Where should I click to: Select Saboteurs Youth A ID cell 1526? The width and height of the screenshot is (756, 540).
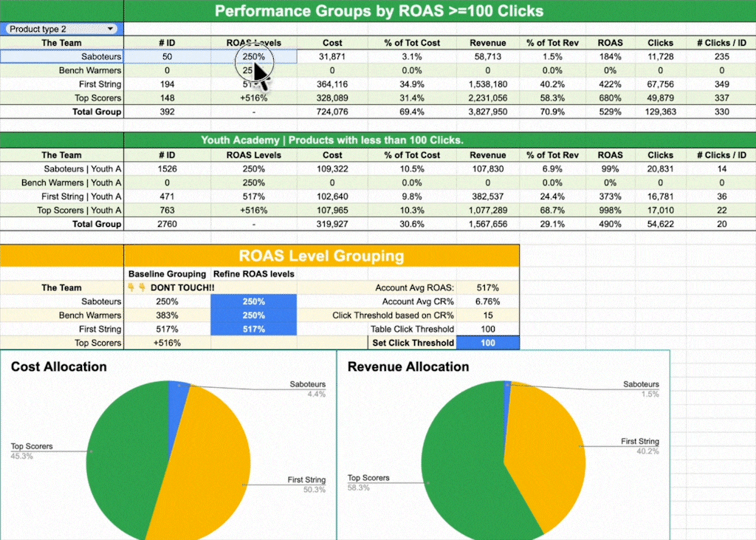(x=166, y=169)
